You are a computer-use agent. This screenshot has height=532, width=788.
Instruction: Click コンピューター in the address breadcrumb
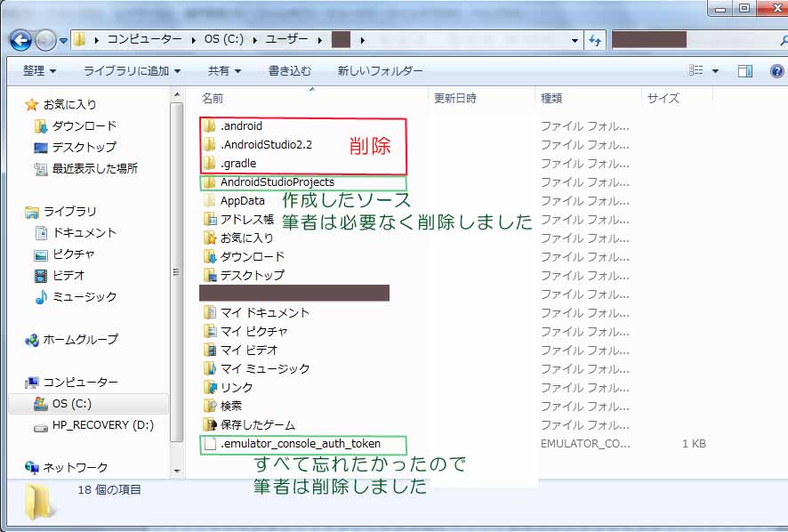click(x=145, y=40)
